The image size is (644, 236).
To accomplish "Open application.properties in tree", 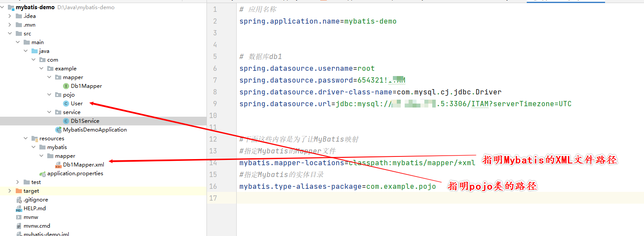I will pos(75,174).
